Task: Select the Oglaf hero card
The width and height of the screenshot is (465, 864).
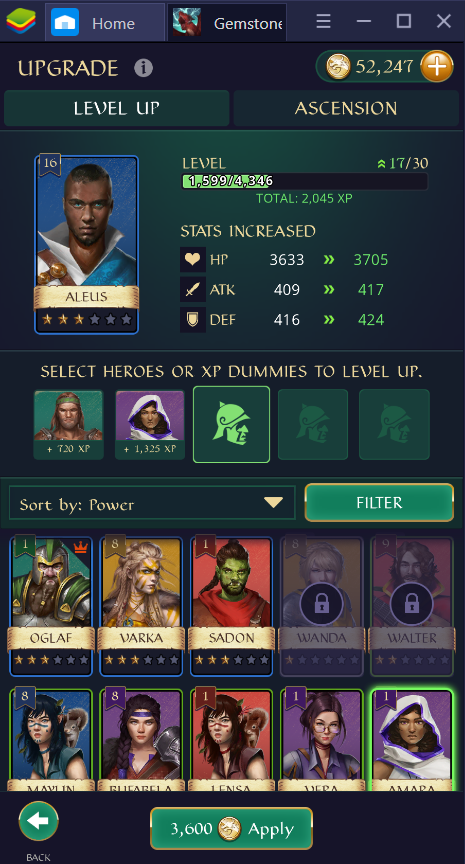Action: pyautogui.click(x=51, y=606)
